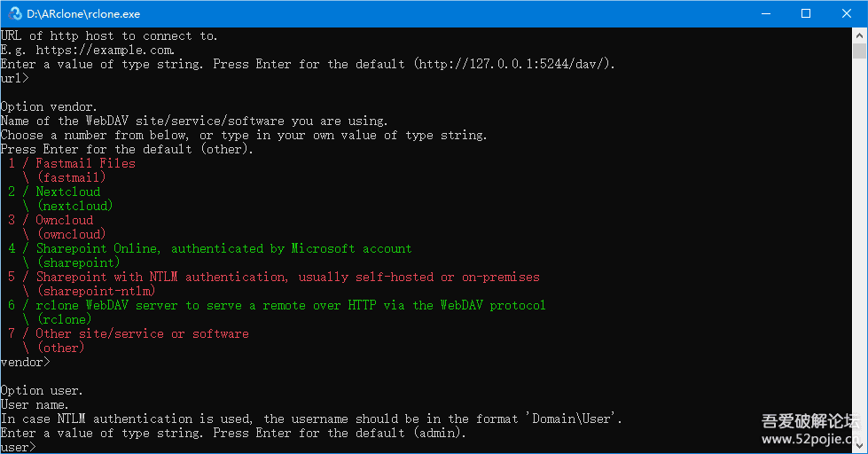868x454 pixels.
Task: Click the Nextcloud option text
Action: tap(67, 192)
